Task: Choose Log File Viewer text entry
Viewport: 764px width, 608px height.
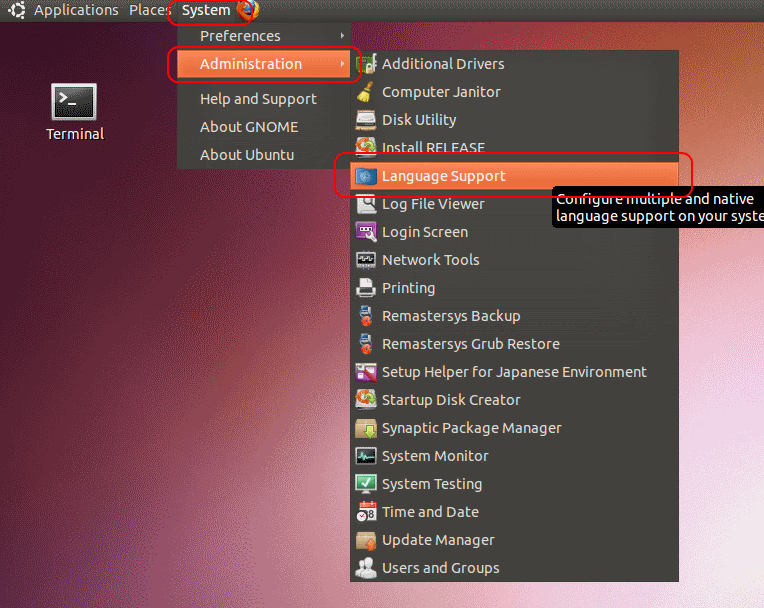Action: (x=433, y=204)
